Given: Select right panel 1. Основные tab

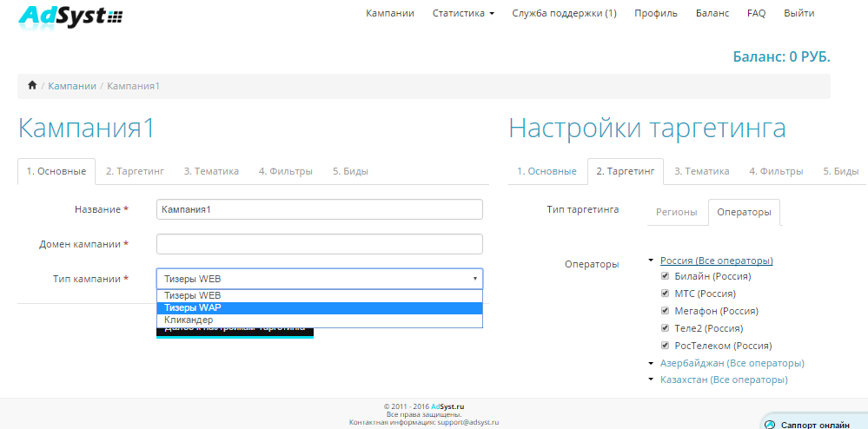Looking at the screenshot, I should tap(547, 171).
